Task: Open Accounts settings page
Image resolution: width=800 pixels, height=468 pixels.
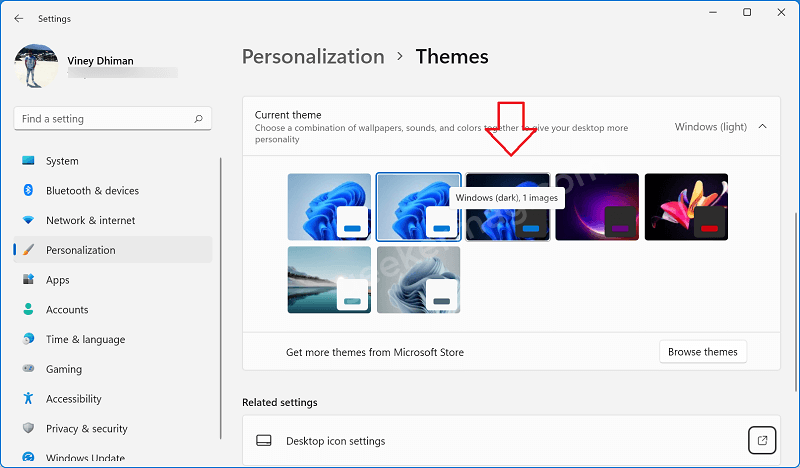Action: [113, 309]
